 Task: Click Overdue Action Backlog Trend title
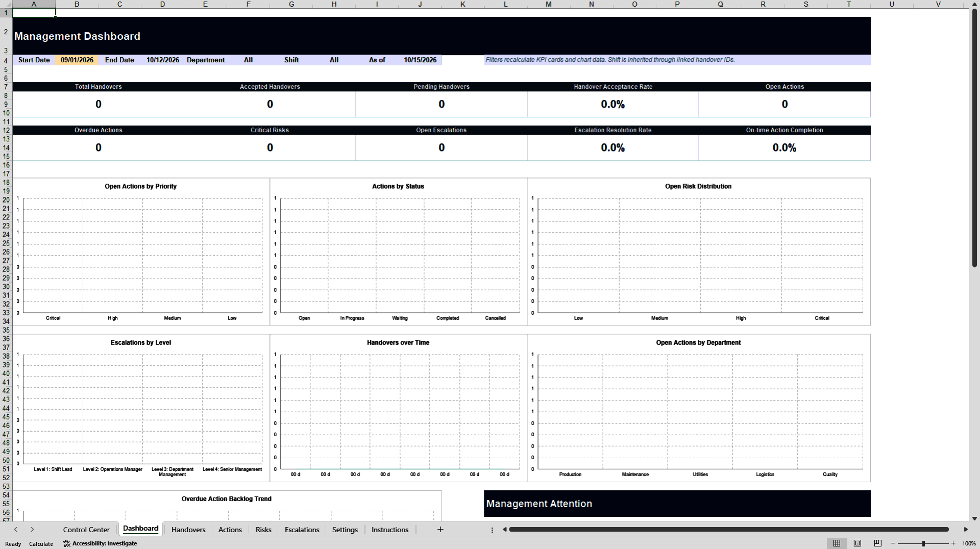pos(227,499)
